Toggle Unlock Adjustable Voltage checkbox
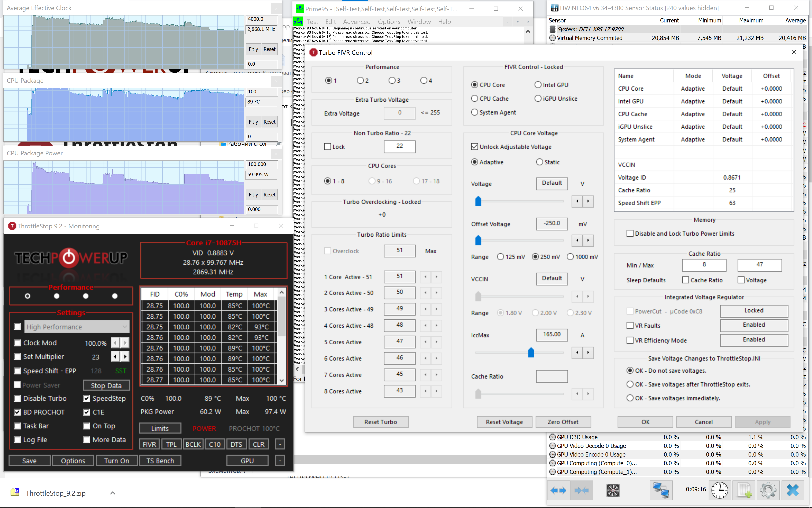Screen dimensions: 812x508 click(x=475, y=146)
